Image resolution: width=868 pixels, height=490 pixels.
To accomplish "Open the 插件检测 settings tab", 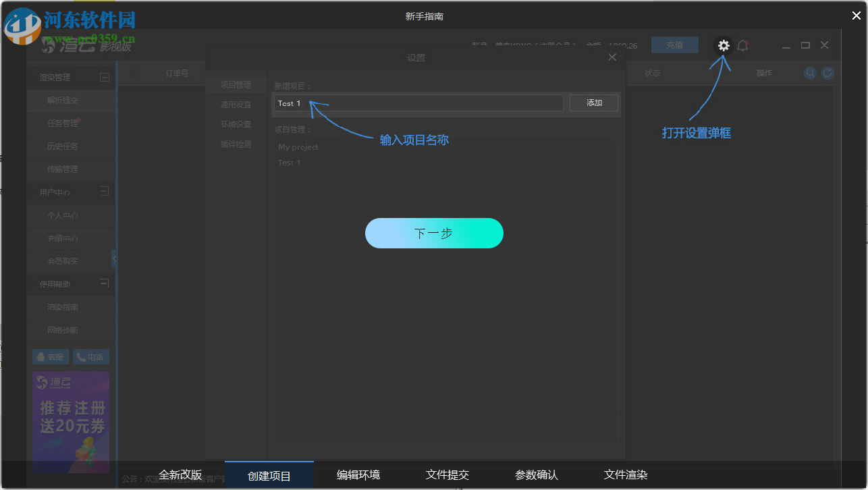I will 236,144.
